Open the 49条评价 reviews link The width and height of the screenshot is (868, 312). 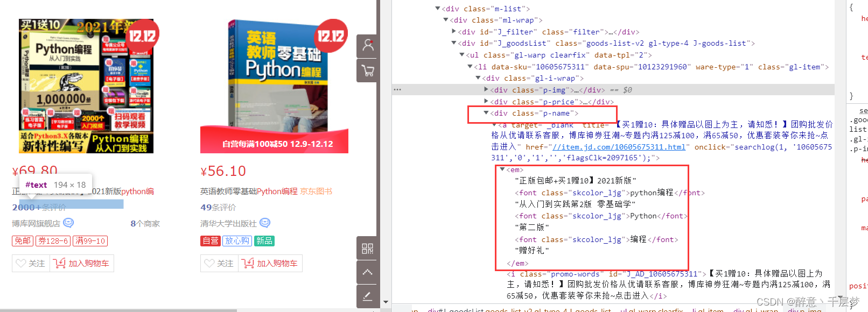[218, 207]
